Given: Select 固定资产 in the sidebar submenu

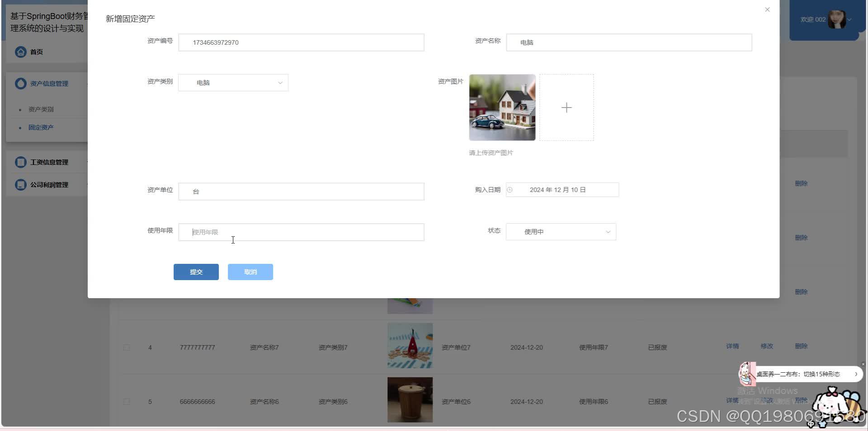Looking at the screenshot, I should [x=41, y=127].
